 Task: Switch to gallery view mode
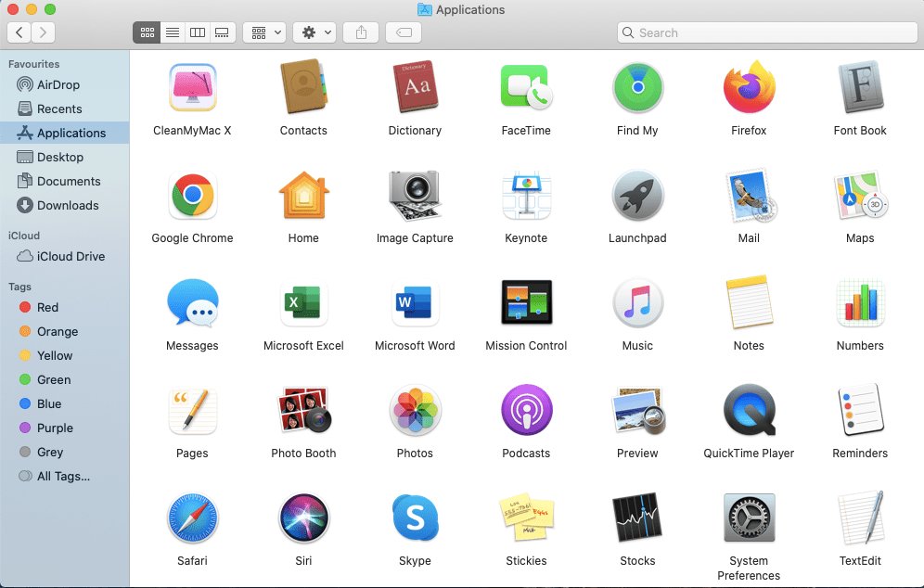(x=222, y=32)
